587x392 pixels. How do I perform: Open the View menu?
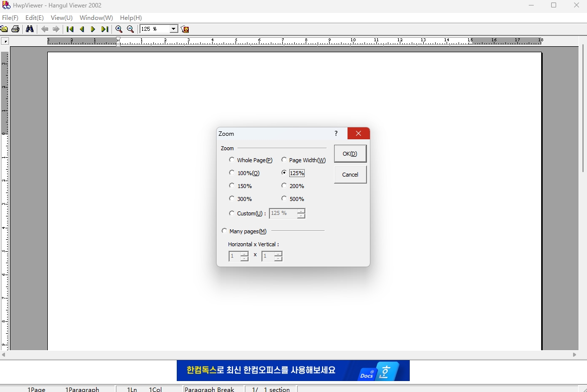62,17
